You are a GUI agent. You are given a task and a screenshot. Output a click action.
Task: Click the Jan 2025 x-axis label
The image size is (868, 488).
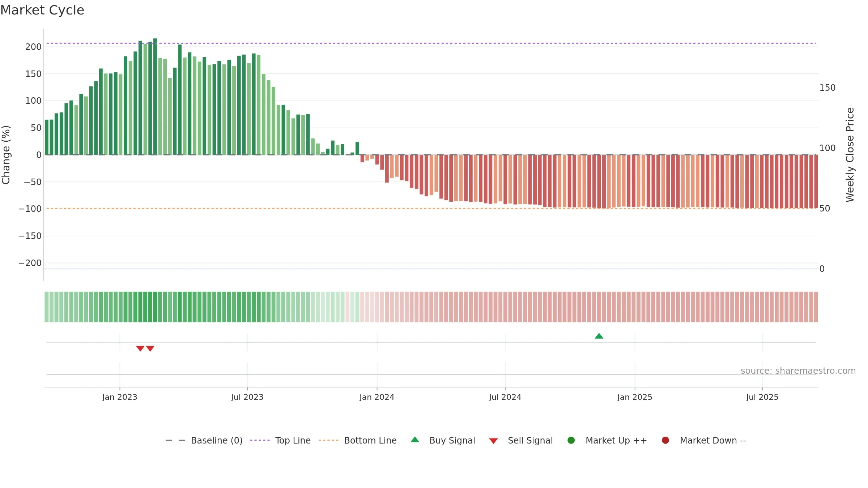click(x=635, y=397)
